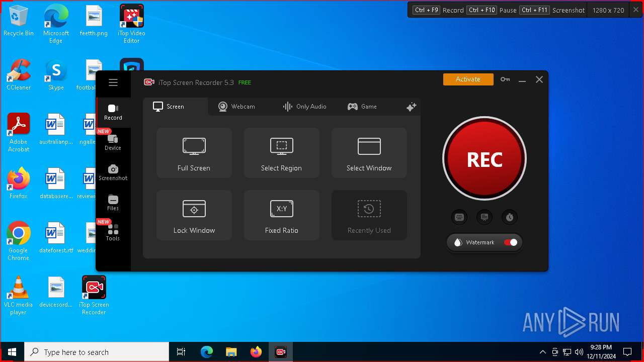Click the Ctrl + F11 Screenshot hotkey label
This screenshot has height=362, width=644.
point(552,10)
